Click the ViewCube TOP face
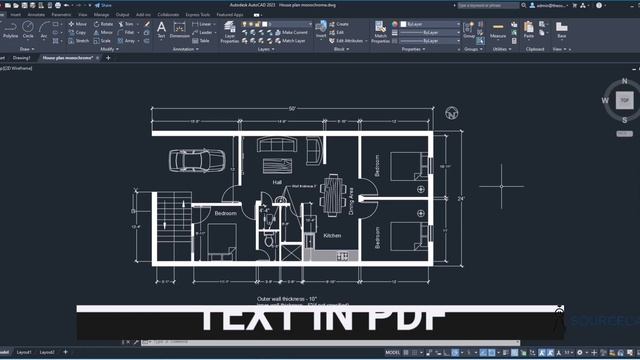The width and height of the screenshot is (640, 360). pyautogui.click(x=624, y=100)
